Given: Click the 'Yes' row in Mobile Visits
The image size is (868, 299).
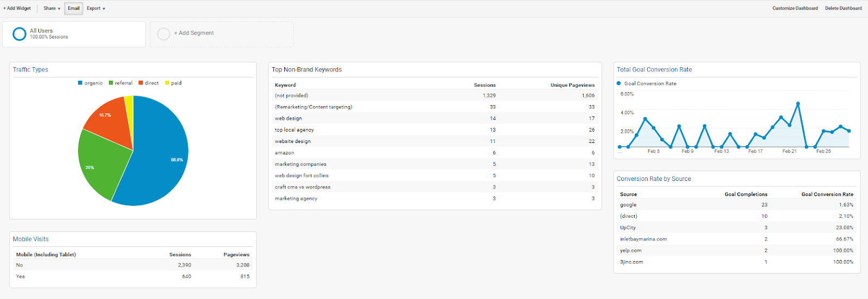Looking at the screenshot, I should tap(133, 276).
